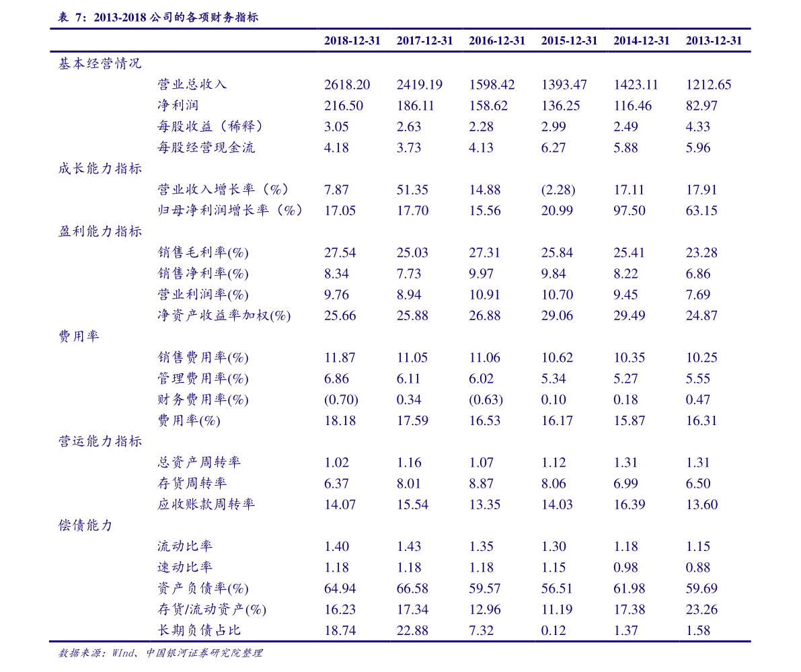The image size is (801, 672).
Task: Click the 销售毛利率(%) row label
Action: [202, 253]
